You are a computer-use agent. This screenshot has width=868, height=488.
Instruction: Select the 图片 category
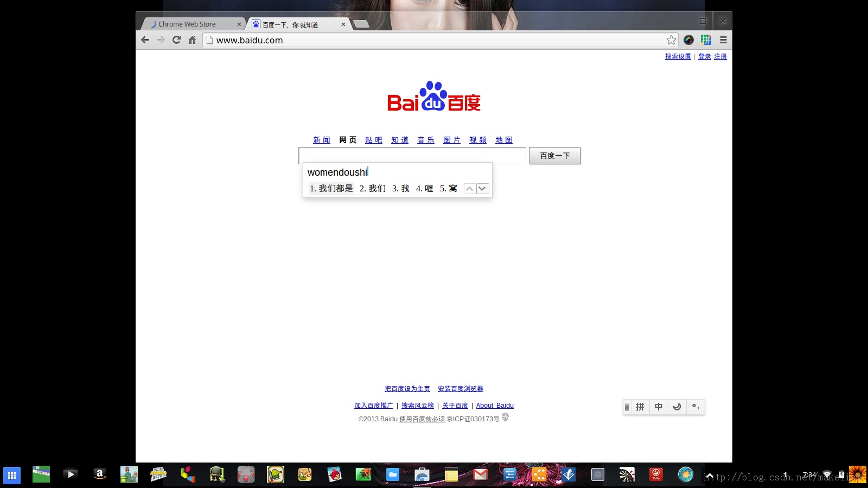[x=452, y=140]
